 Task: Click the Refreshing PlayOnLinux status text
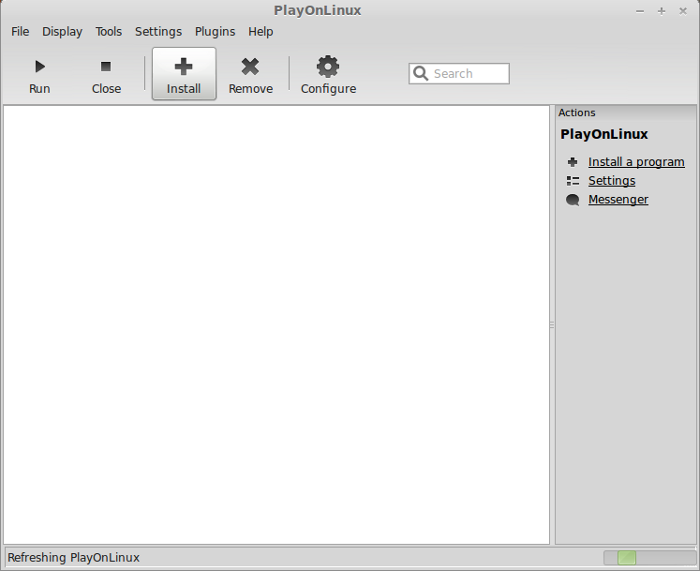(74, 558)
